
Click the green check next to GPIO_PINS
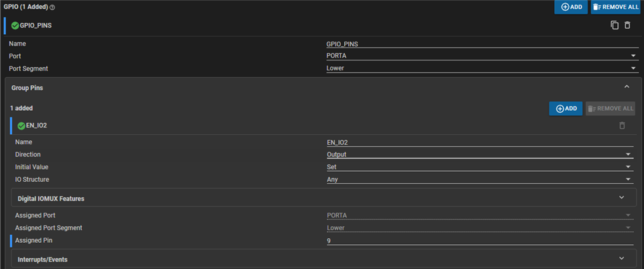click(x=15, y=25)
